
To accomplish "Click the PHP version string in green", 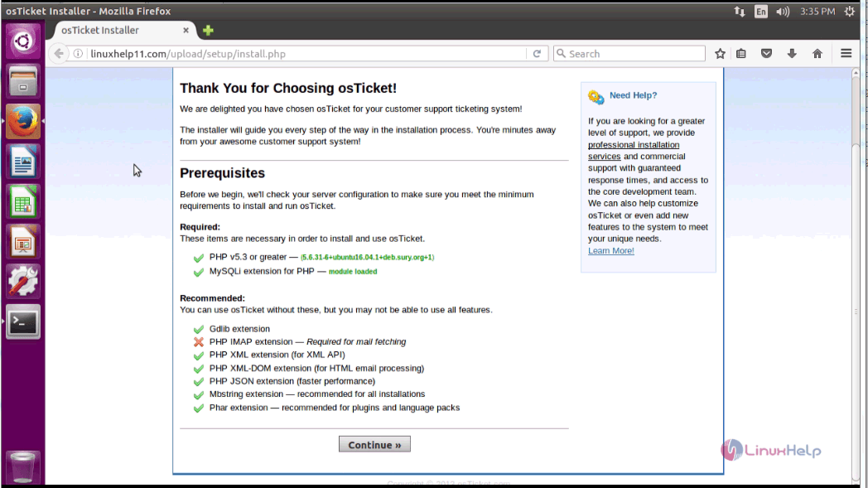I will [x=368, y=257].
